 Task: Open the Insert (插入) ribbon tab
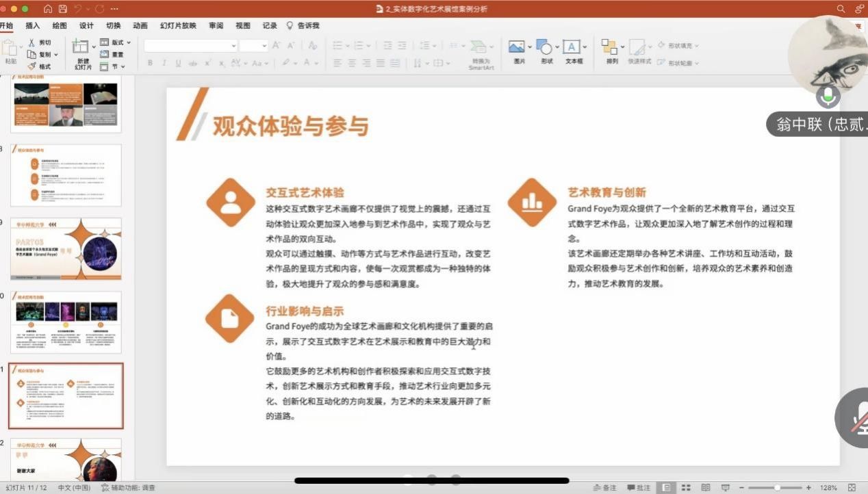click(33, 26)
